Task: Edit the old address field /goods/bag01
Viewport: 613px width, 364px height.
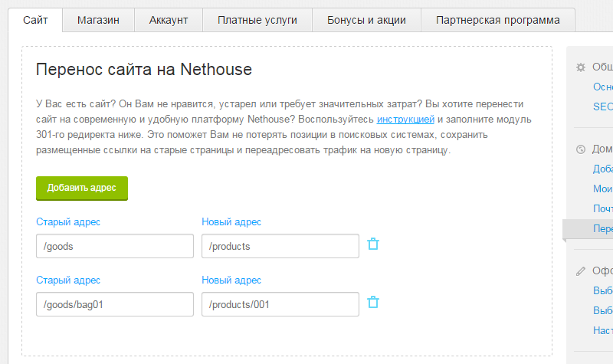Action: (x=115, y=304)
